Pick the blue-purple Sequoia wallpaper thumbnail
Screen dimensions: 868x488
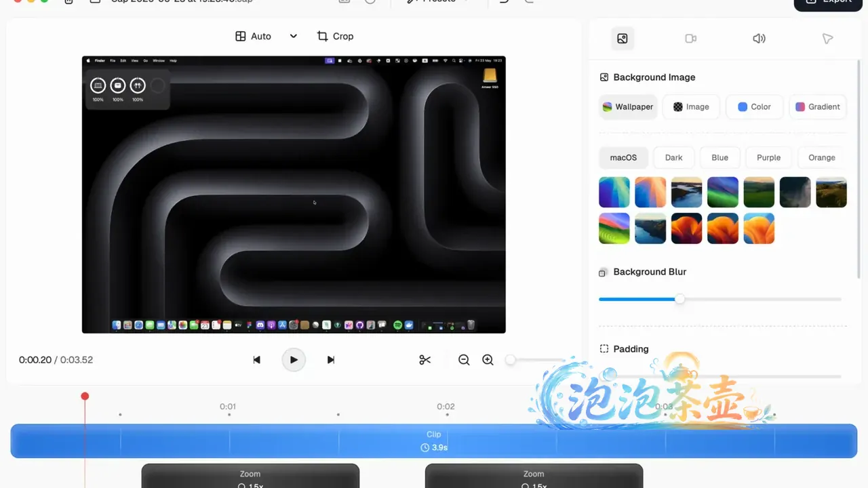point(614,192)
